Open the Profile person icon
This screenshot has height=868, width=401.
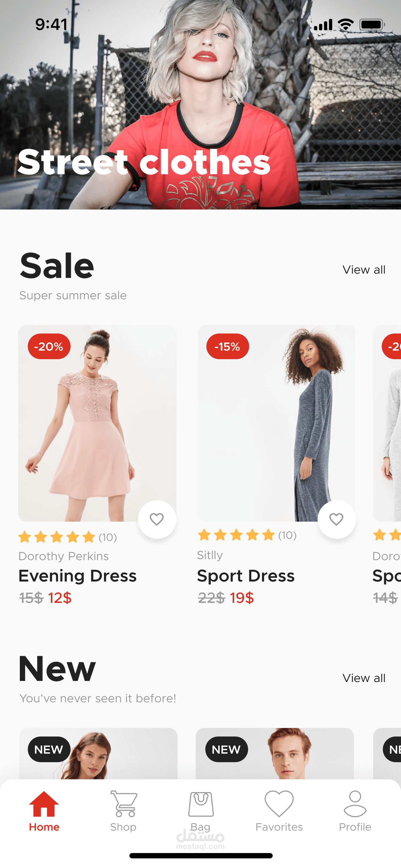coord(355,804)
